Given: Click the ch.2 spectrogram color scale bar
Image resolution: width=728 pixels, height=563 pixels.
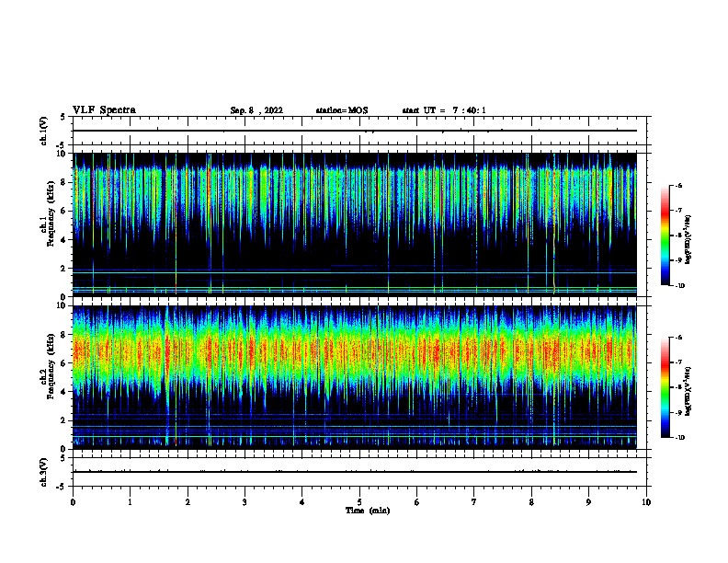Looking at the screenshot, I should point(665,387).
